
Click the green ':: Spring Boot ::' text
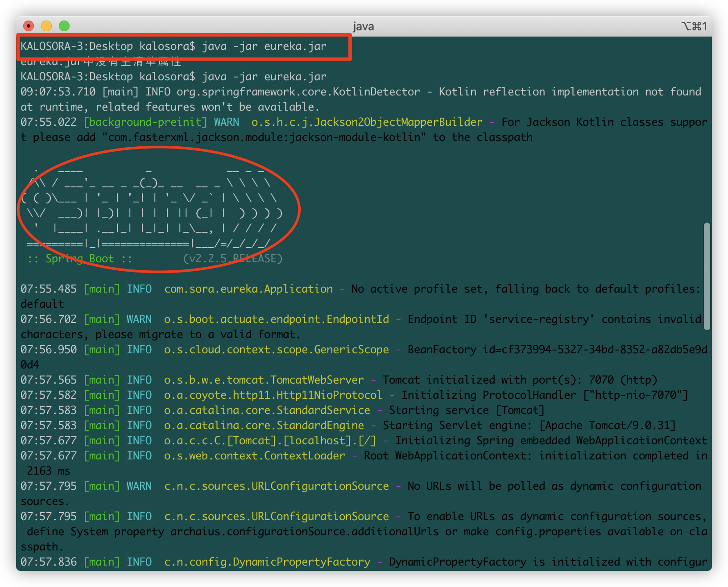[x=80, y=259]
